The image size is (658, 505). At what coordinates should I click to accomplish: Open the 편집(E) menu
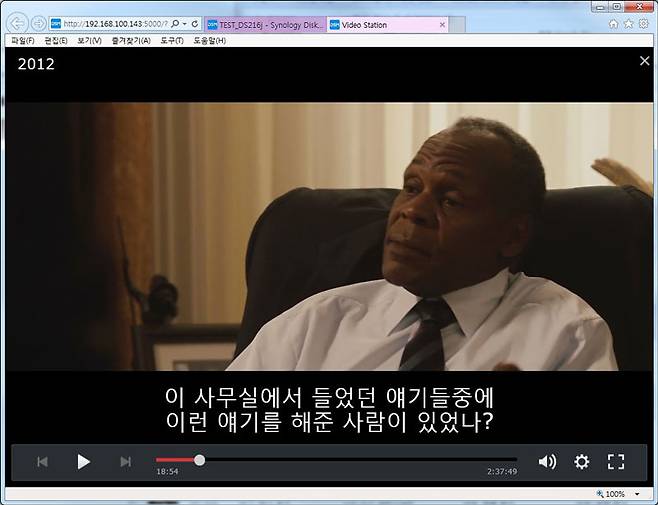[55, 40]
